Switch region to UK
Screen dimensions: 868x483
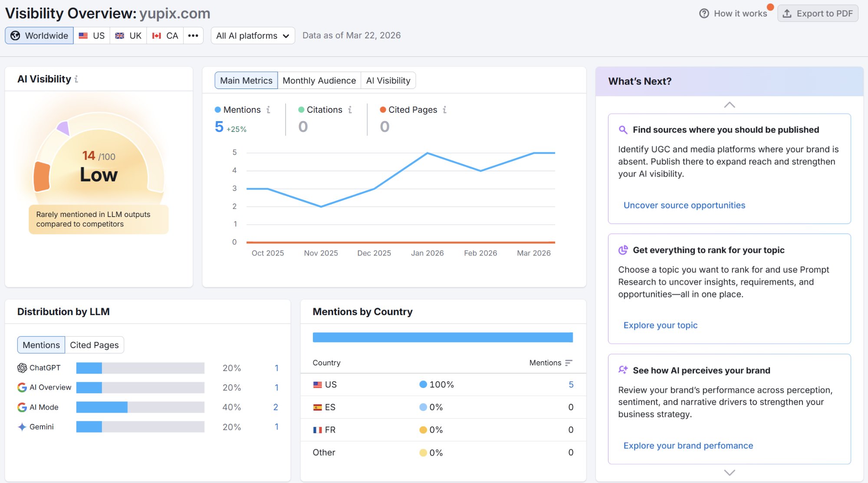click(x=128, y=36)
